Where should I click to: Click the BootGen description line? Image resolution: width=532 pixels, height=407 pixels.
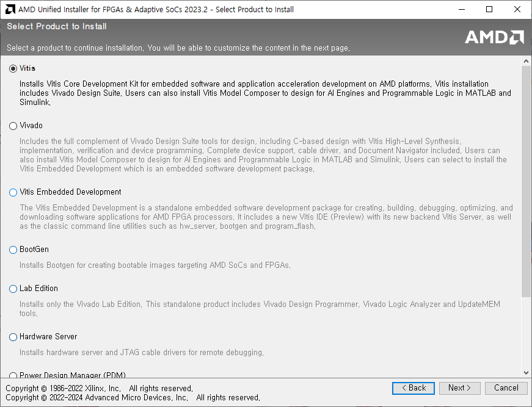point(155,265)
